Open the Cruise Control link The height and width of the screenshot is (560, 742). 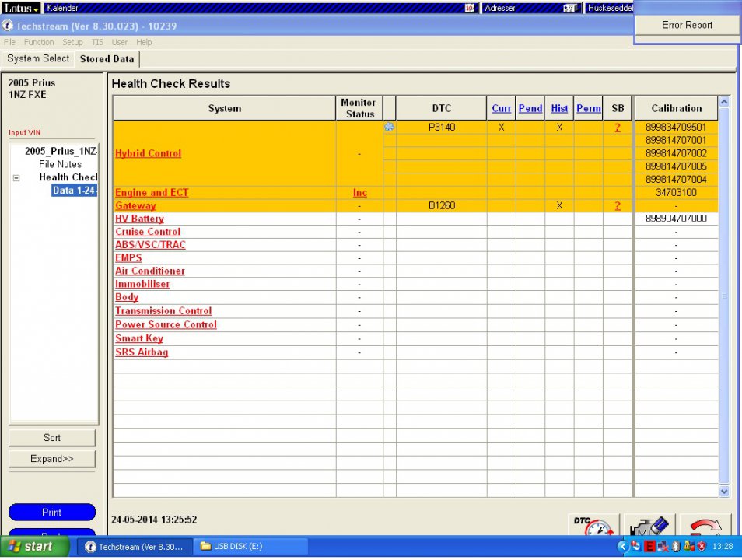pyautogui.click(x=148, y=232)
